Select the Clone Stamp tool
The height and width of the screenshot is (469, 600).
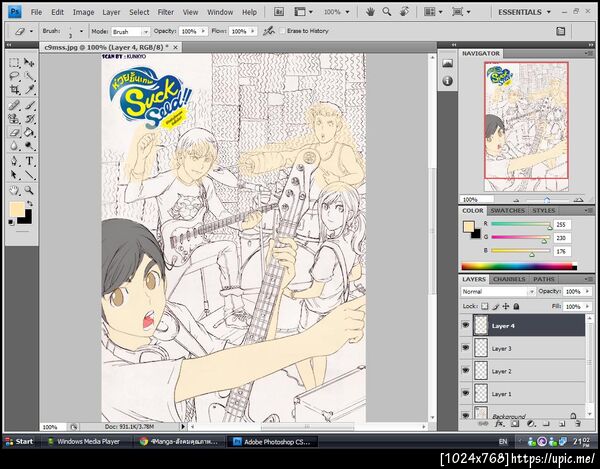tap(15, 119)
